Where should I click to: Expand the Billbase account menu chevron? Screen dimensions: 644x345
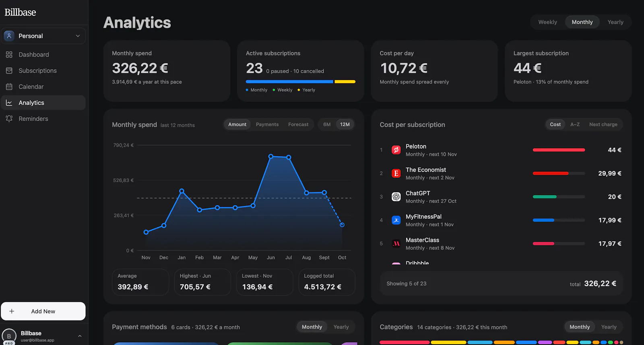tap(80, 336)
